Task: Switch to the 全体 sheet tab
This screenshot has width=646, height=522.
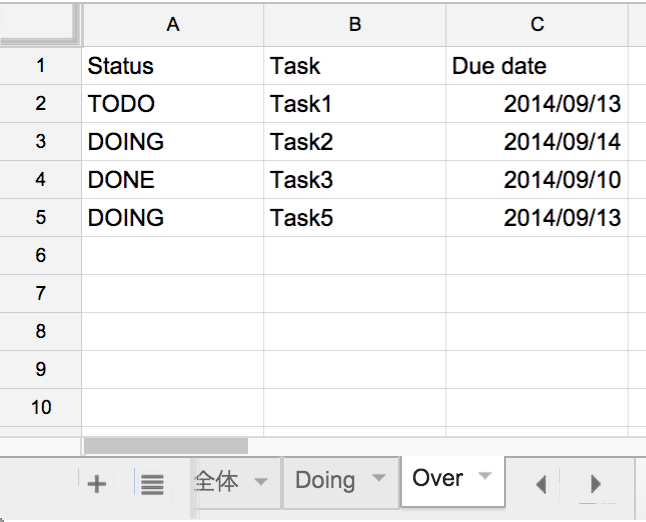Action: tap(217, 481)
